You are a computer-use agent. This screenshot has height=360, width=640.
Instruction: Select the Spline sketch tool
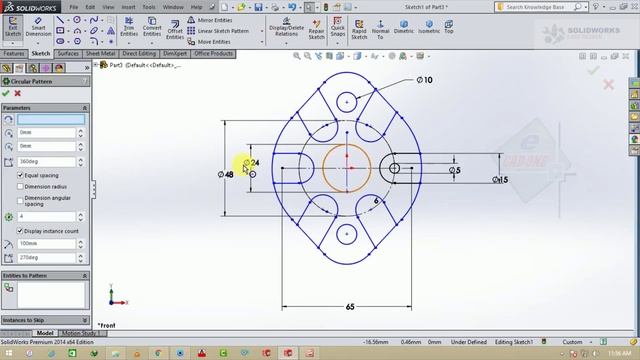93,20
